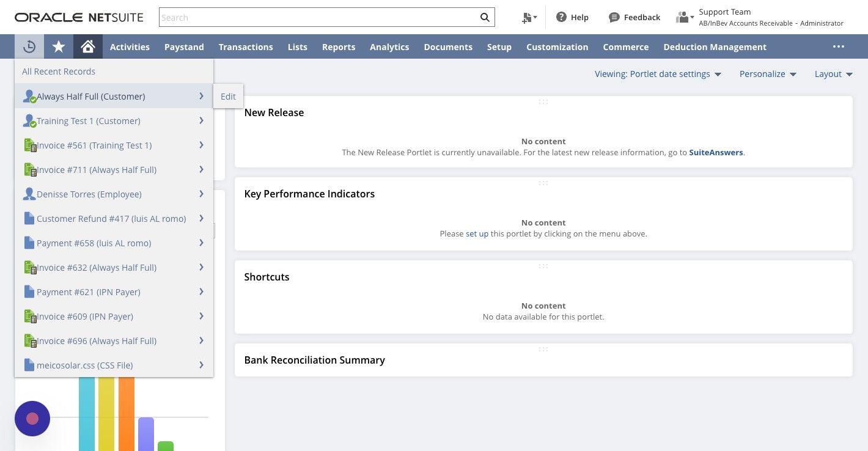Viewport: 868px width, 451px height.
Task: Expand the arrow for Customer Refund #417 row
Action: [x=201, y=218]
